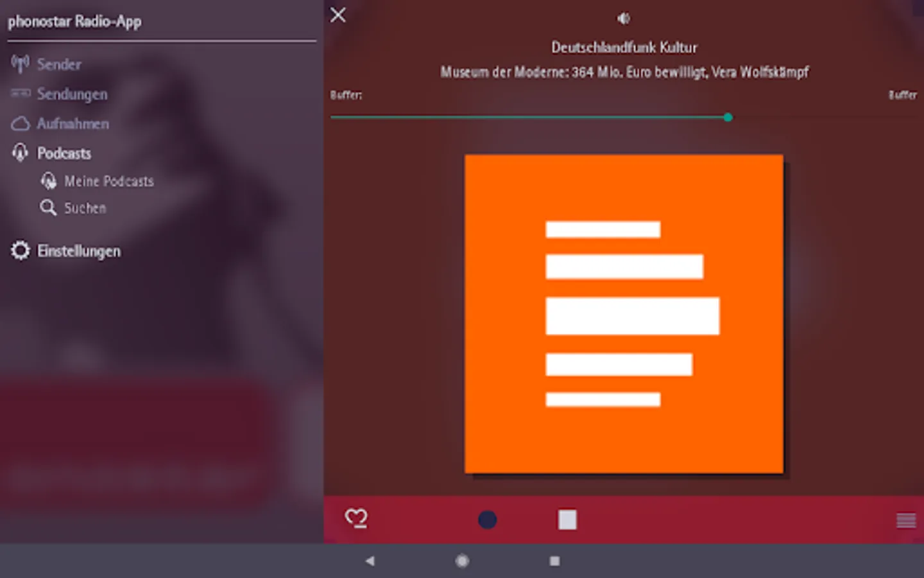The image size is (924, 578).
Task: Click the buffer progress slider handle
Action: (728, 118)
